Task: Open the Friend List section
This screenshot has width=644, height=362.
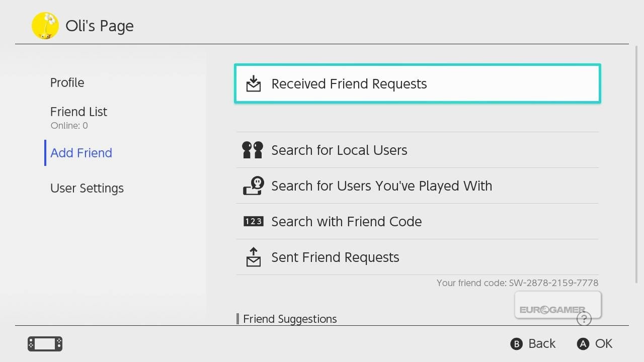Action: coord(78,112)
